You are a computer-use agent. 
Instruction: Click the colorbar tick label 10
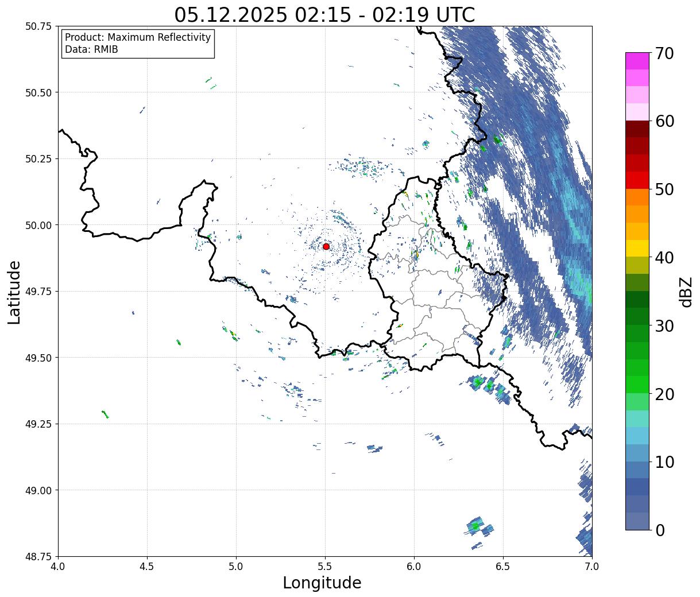point(664,462)
